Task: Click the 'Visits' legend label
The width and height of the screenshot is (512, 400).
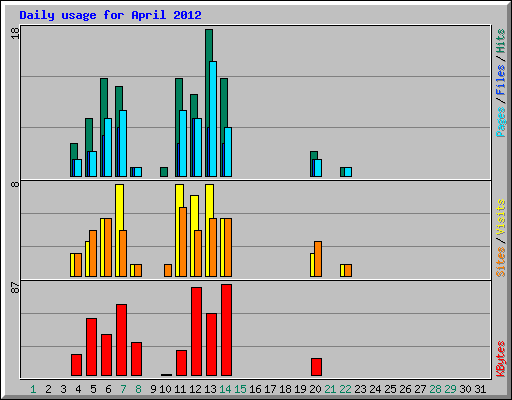Action: (x=500, y=218)
